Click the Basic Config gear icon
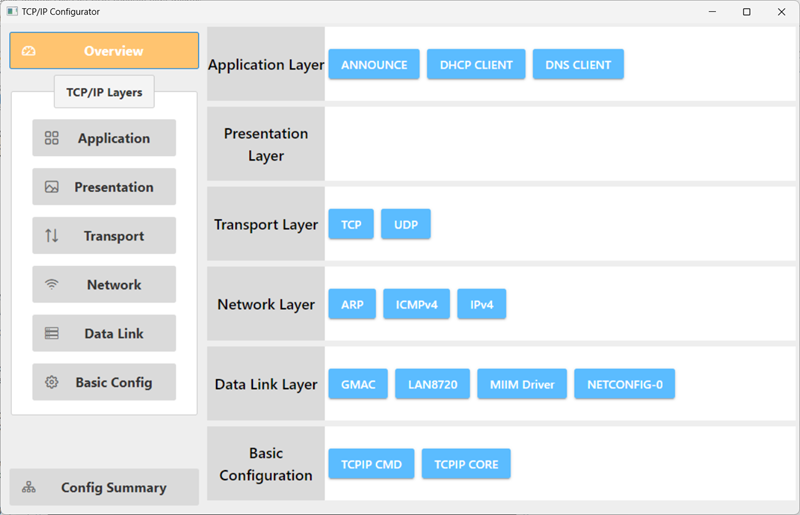 (x=52, y=382)
